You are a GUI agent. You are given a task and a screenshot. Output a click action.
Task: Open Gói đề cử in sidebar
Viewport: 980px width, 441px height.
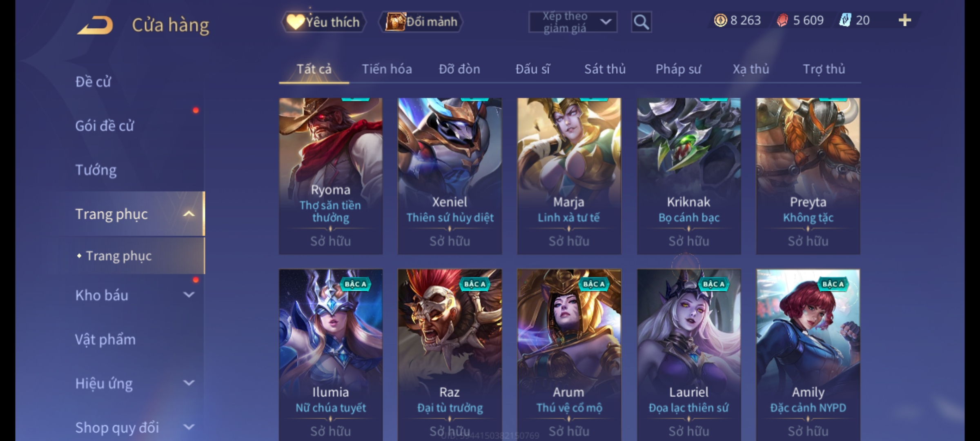click(x=105, y=126)
